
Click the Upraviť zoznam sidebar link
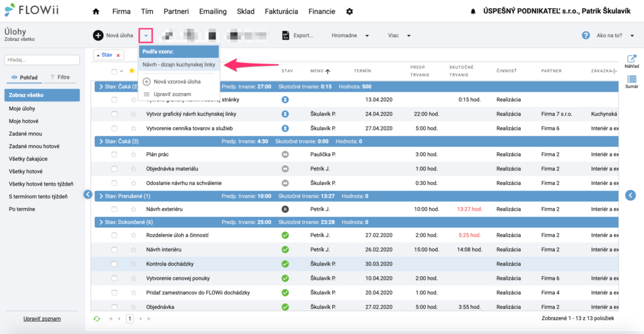(42, 319)
